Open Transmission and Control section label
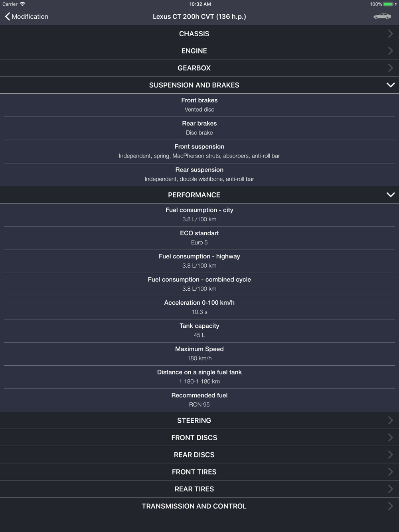Screen dimensions: 399x532 [194, 506]
